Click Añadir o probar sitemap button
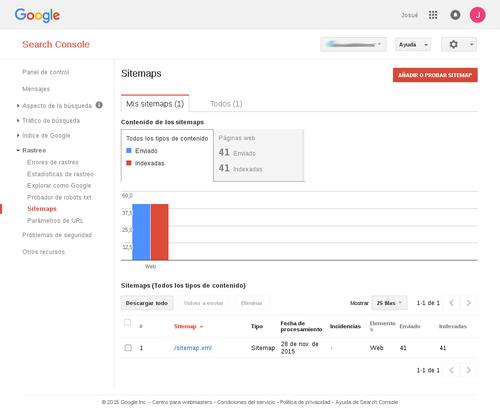Image resolution: width=500 pixels, height=408 pixels. 435,75
